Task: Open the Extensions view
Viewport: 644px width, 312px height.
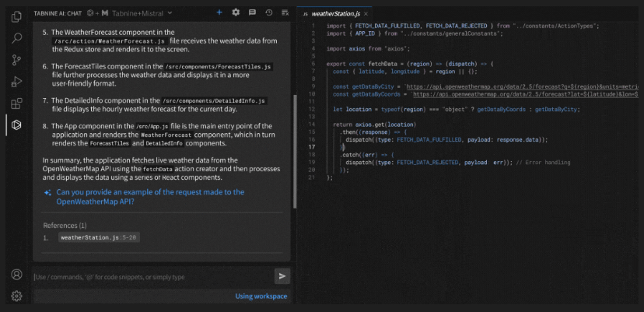Action: (x=16, y=103)
